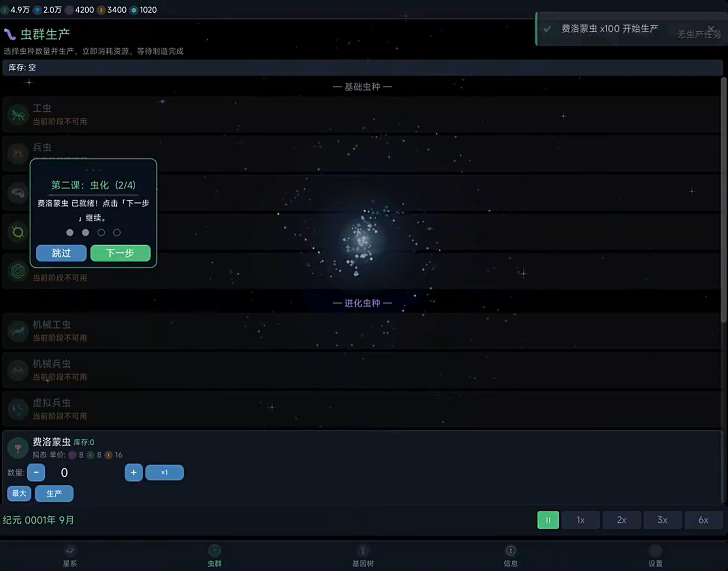Dismiss the 费洛蒙虫 x100 notification

coord(711,28)
